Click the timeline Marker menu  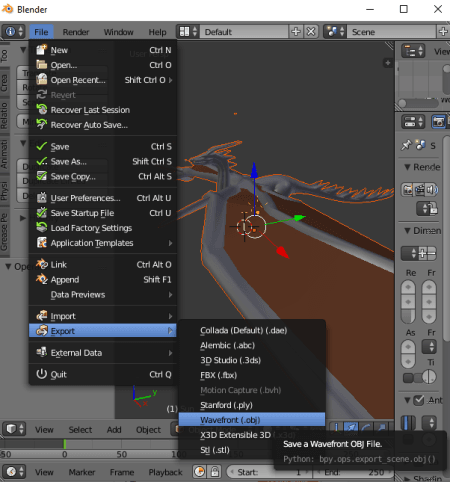(x=82, y=472)
